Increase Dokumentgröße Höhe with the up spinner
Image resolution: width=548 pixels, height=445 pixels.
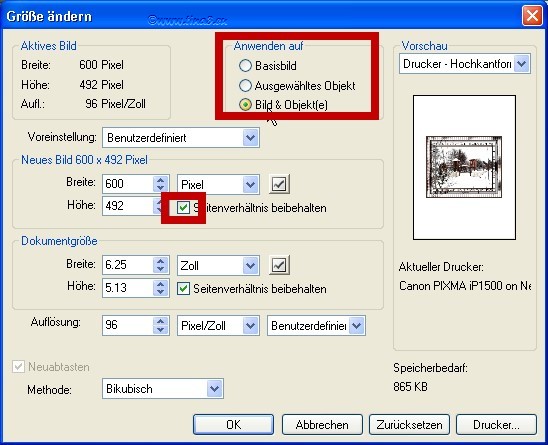(160, 283)
